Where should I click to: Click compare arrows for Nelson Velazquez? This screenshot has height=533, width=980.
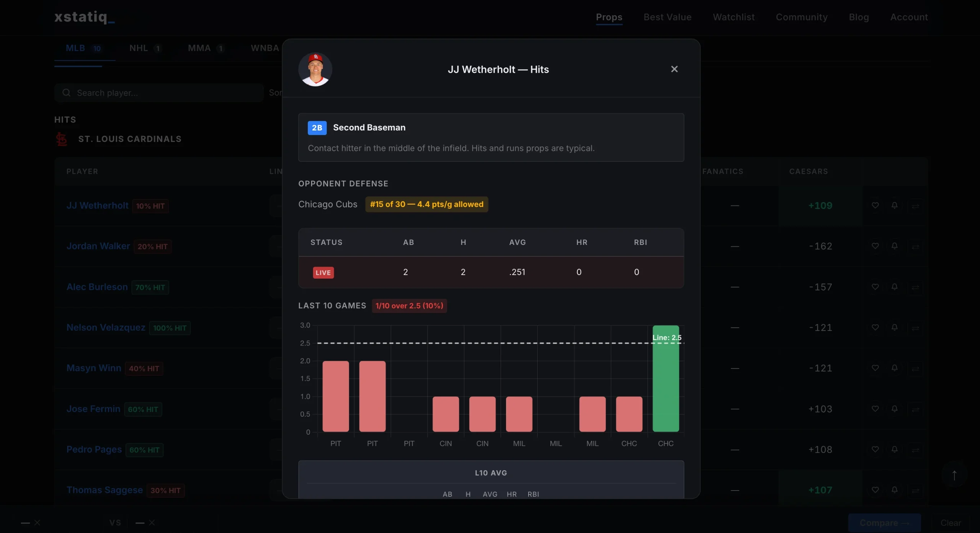point(915,328)
